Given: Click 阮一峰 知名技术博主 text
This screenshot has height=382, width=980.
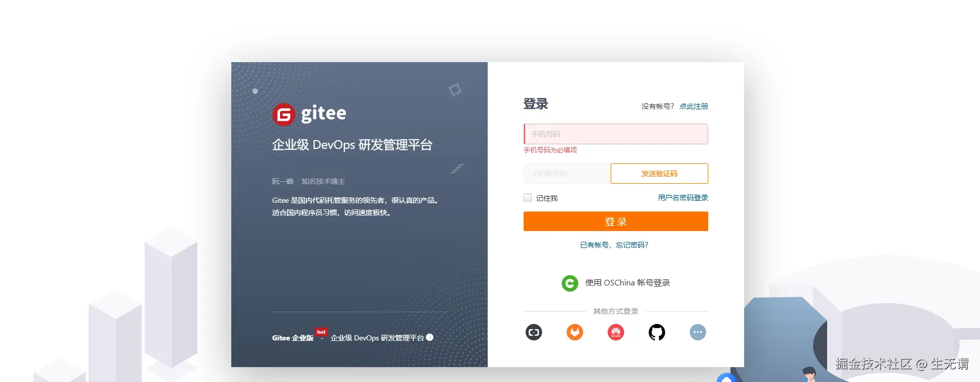Looking at the screenshot, I should tap(309, 181).
